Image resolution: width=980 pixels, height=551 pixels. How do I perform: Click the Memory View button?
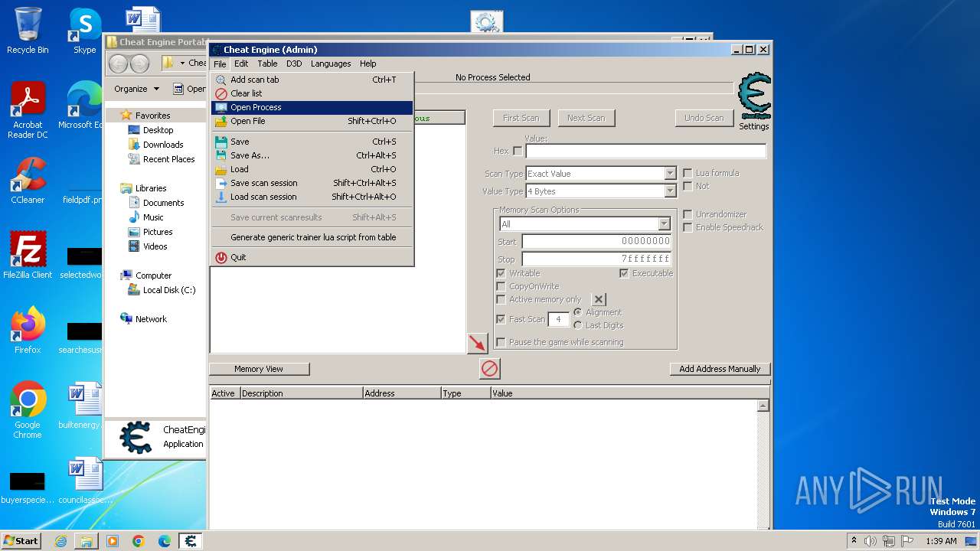(259, 369)
